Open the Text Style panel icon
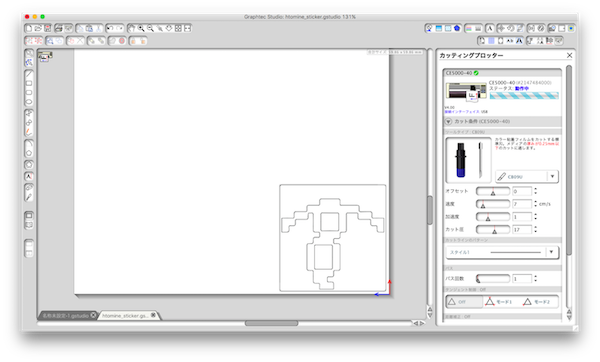Image resolution: width=600 pixels, height=362 pixels. [490, 28]
